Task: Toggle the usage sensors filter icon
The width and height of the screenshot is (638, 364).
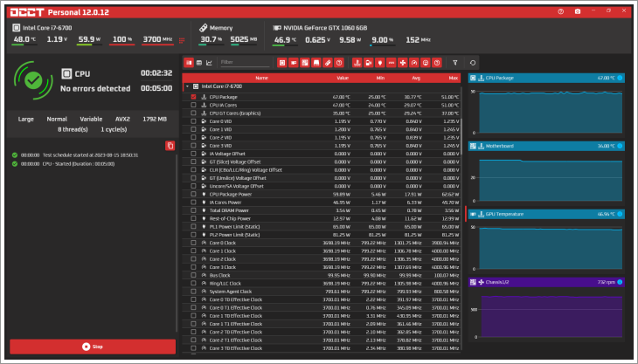Action: pos(426,63)
